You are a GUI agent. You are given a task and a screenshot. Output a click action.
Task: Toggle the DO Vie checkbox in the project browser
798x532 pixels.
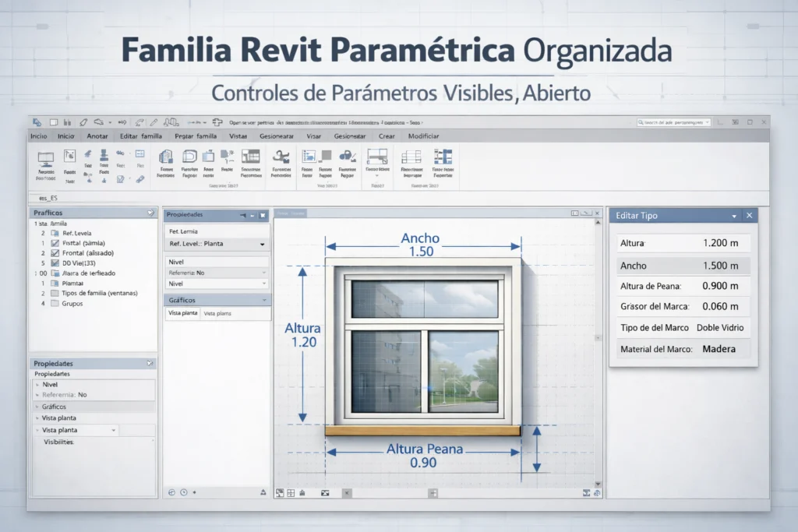(x=56, y=263)
